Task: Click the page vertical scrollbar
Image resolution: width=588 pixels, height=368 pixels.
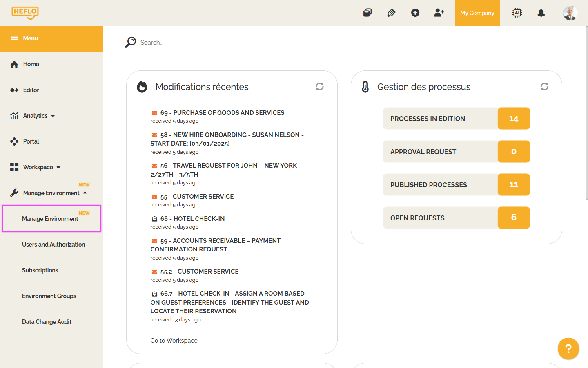Action: [586, 113]
